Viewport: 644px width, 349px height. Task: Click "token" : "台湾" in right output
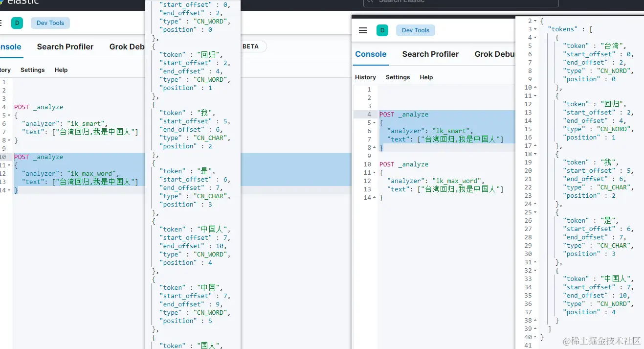[x=594, y=46]
